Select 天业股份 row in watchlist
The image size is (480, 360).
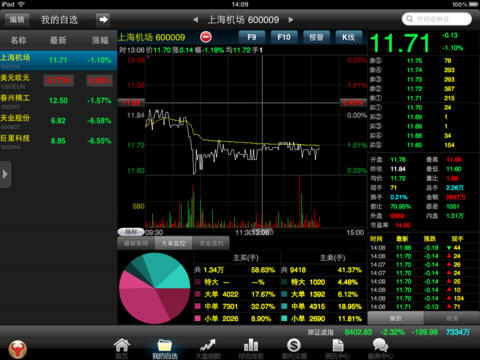point(58,121)
